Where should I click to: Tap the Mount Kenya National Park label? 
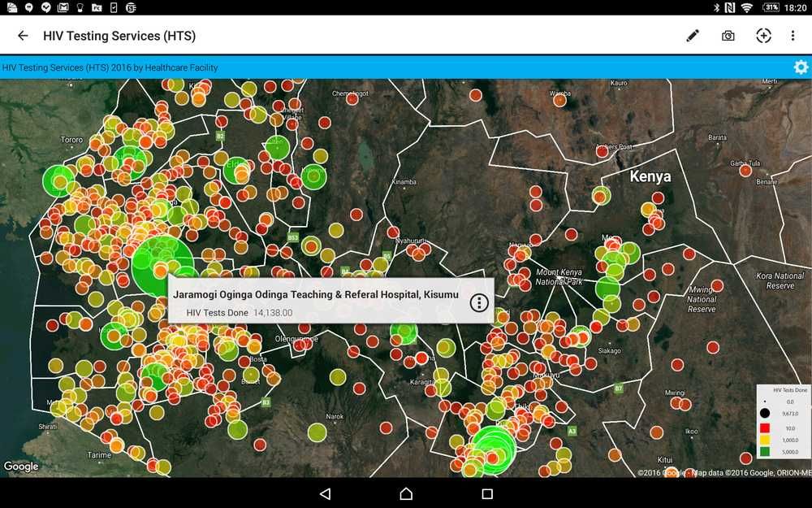pyautogui.click(x=559, y=277)
